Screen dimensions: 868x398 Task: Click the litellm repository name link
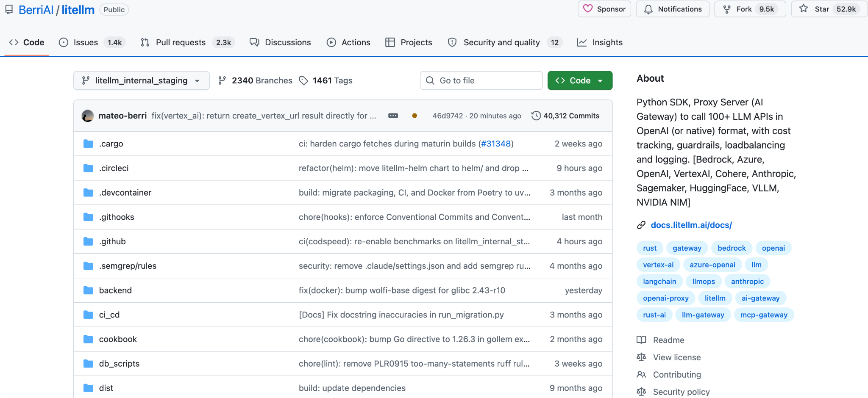pyautogui.click(x=78, y=10)
